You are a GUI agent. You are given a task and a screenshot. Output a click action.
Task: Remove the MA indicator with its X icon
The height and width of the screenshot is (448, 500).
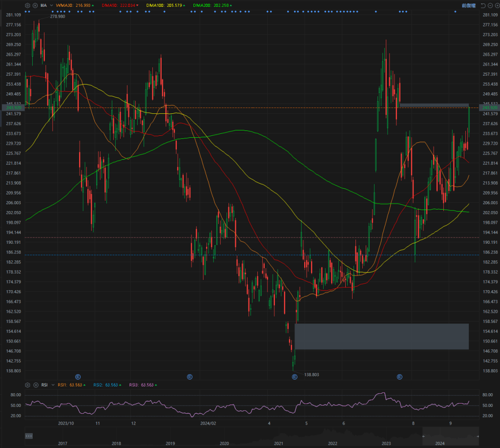(x=35, y=5)
